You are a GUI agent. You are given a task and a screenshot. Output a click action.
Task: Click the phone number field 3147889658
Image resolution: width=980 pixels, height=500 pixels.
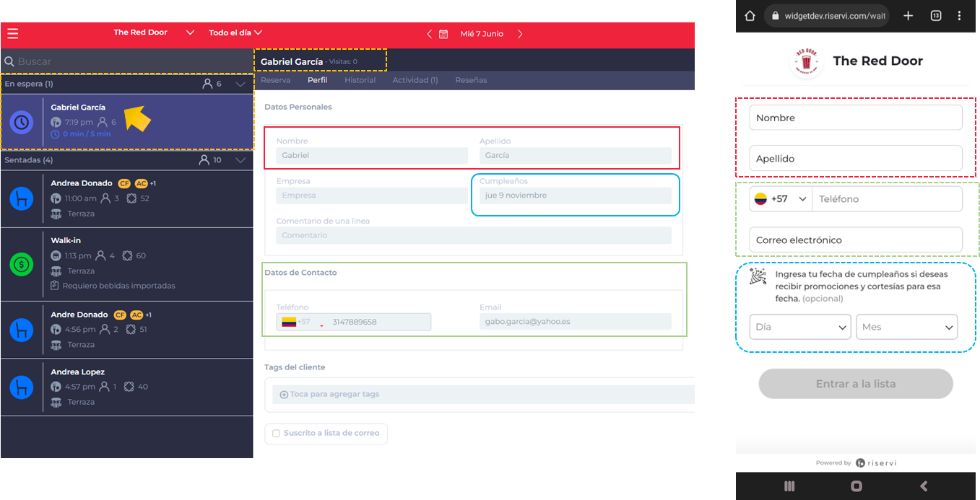[x=379, y=322]
